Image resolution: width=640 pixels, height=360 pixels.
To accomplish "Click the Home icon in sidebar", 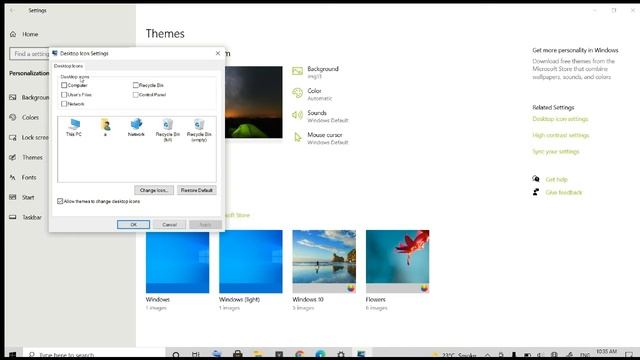I will pyautogui.click(x=13, y=34).
